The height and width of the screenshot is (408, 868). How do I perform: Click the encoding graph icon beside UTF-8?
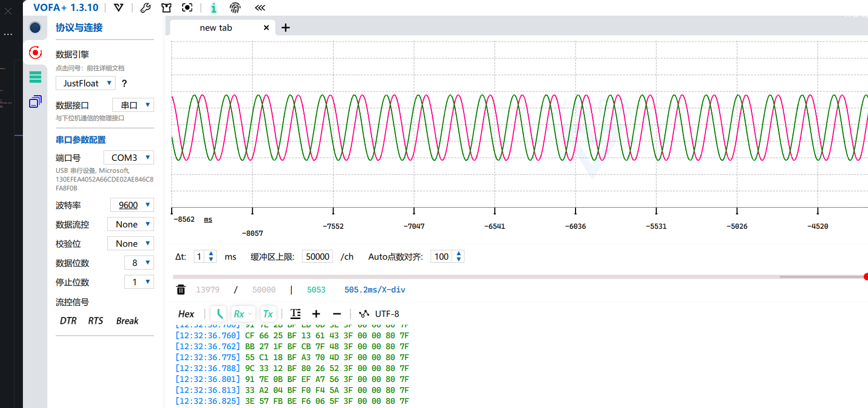(x=364, y=314)
